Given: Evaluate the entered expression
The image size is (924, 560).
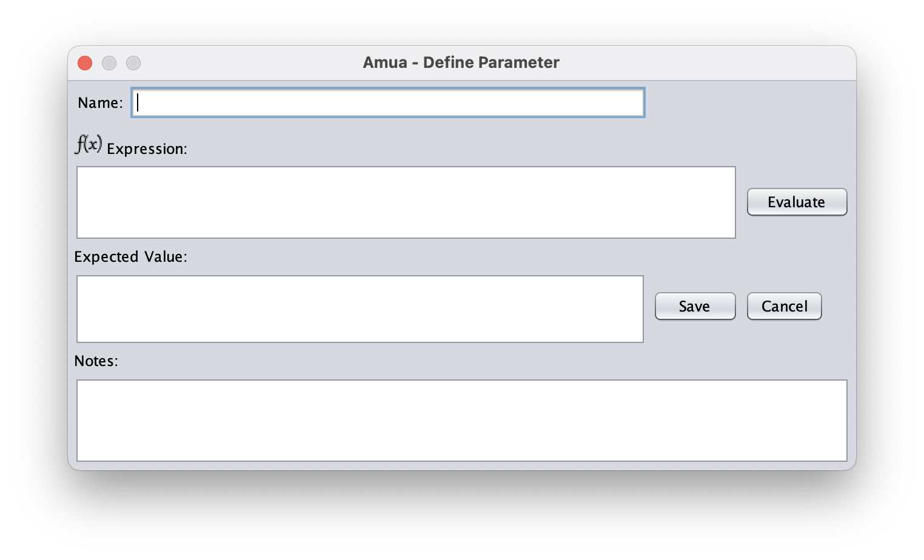Looking at the screenshot, I should click(x=797, y=202).
